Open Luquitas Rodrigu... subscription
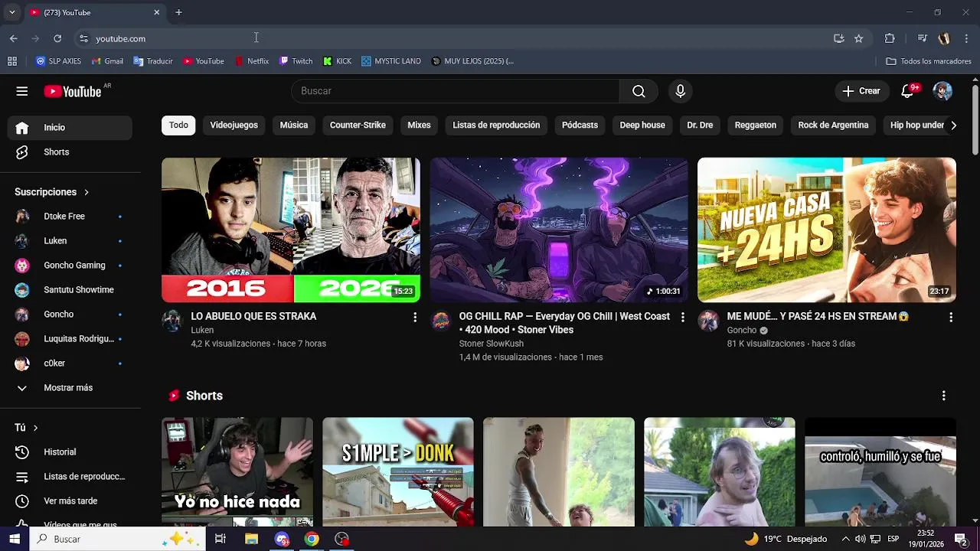The height and width of the screenshot is (551, 980). (x=70, y=339)
